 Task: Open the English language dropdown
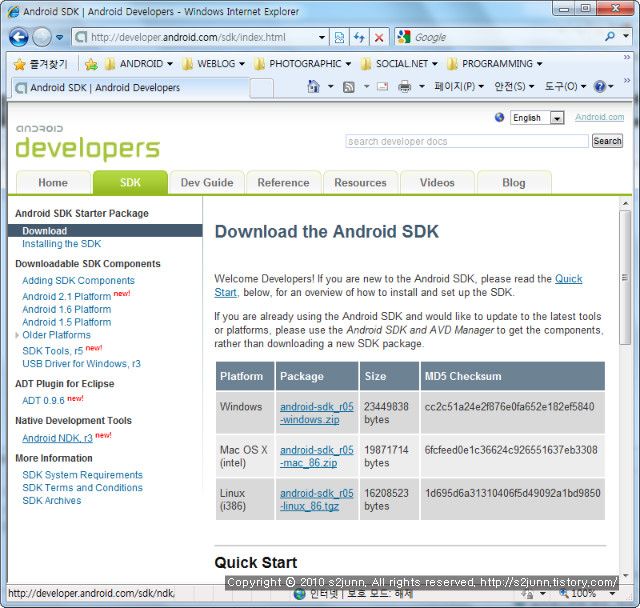(537, 118)
